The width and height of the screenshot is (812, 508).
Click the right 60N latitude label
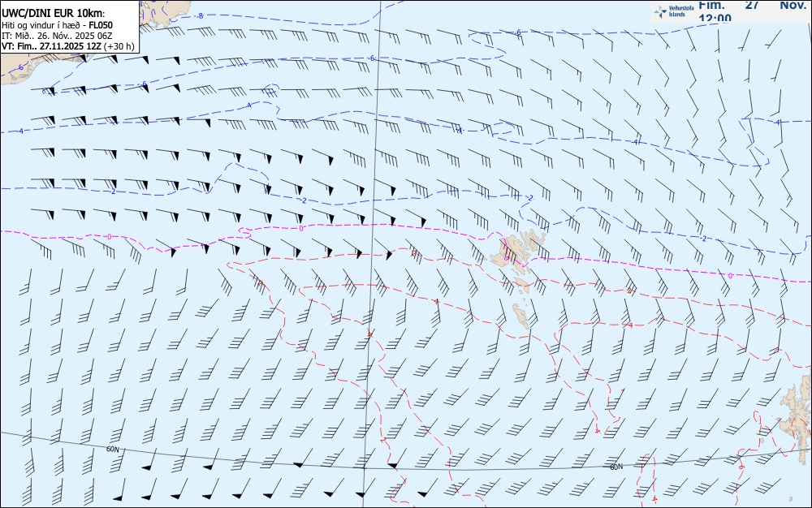[616, 467]
